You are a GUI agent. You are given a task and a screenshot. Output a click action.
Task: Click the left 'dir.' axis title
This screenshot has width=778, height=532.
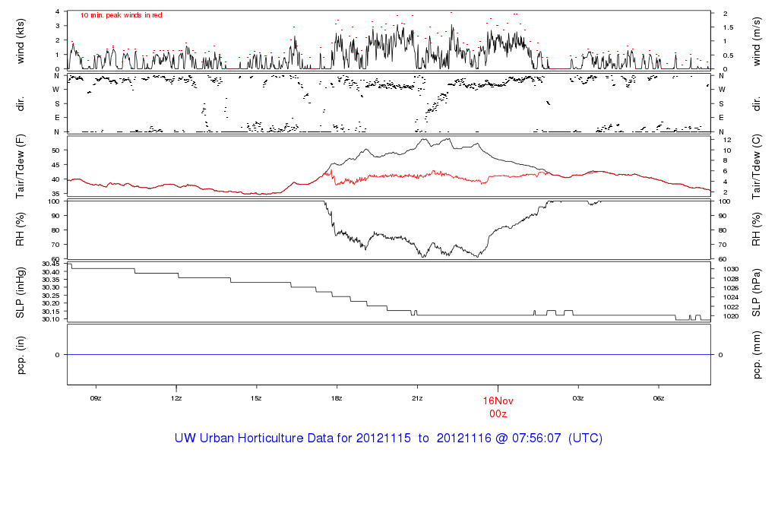[21, 104]
